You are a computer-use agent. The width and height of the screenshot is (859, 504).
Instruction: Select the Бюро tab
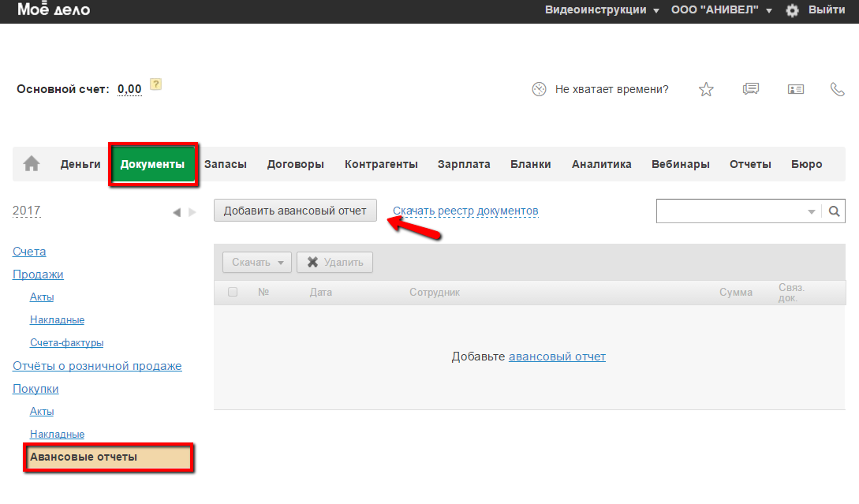click(x=807, y=164)
